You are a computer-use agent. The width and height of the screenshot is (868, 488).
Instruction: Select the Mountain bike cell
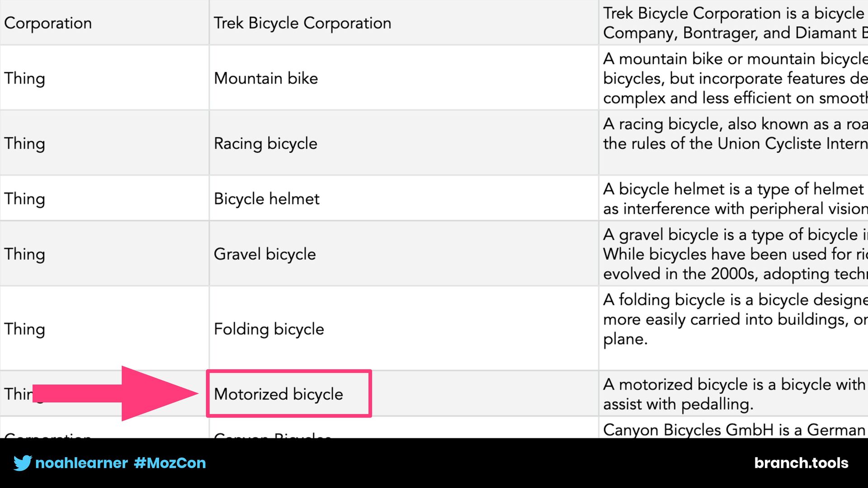(404, 78)
